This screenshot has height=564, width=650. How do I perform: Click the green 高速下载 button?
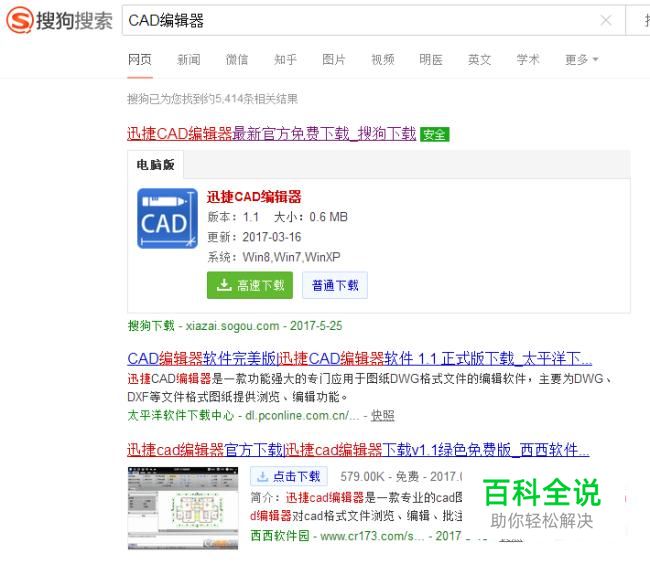250,285
